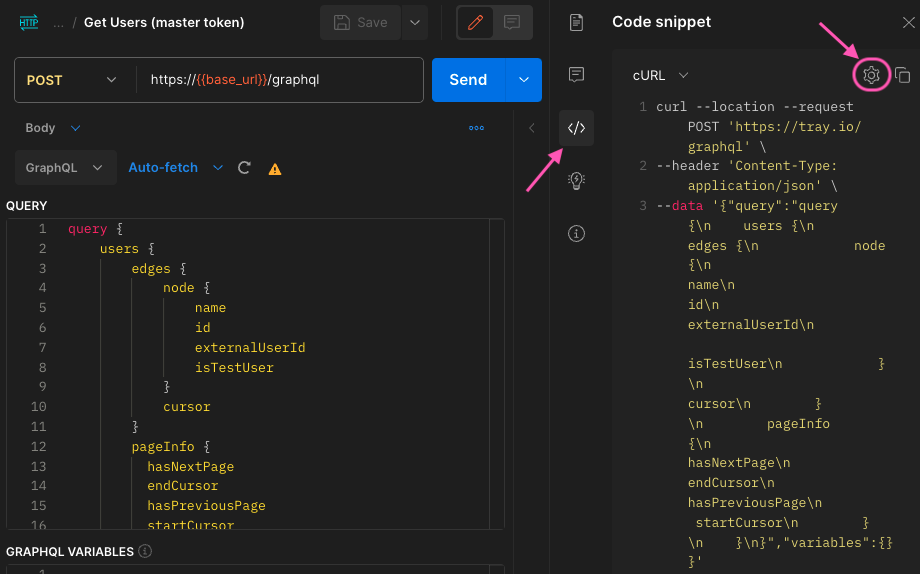Screen dimensions: 920x574
Task: Click the request URL input field
Action: tap(280, 80)
